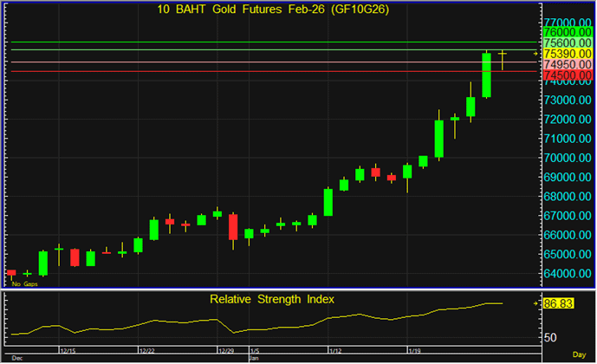Click the Relative Strength Index label
The width and height of the screenshot is (597, 364).
coord(271,299)
